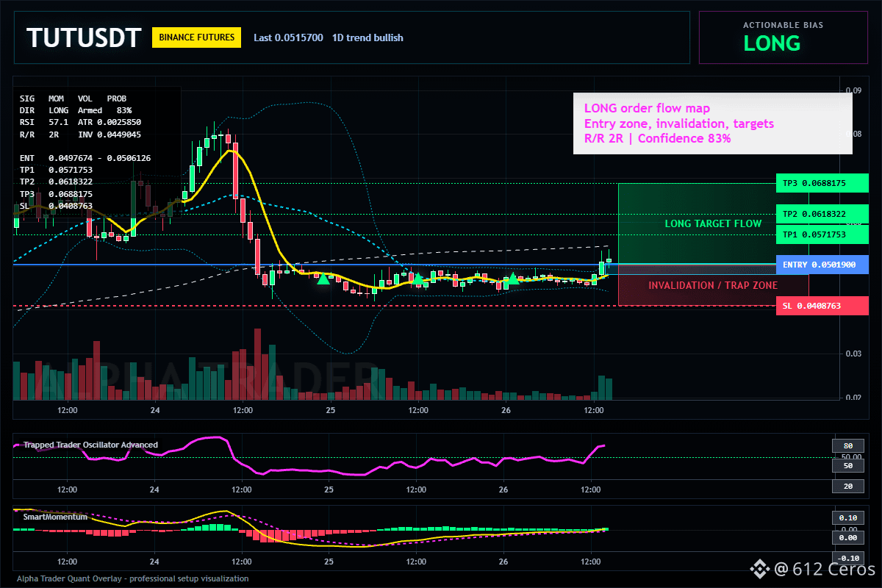The height and width of the screenshot is (588, 882).
Task: Click the green signal triangle just after date 26
Action: coord(514,278)
